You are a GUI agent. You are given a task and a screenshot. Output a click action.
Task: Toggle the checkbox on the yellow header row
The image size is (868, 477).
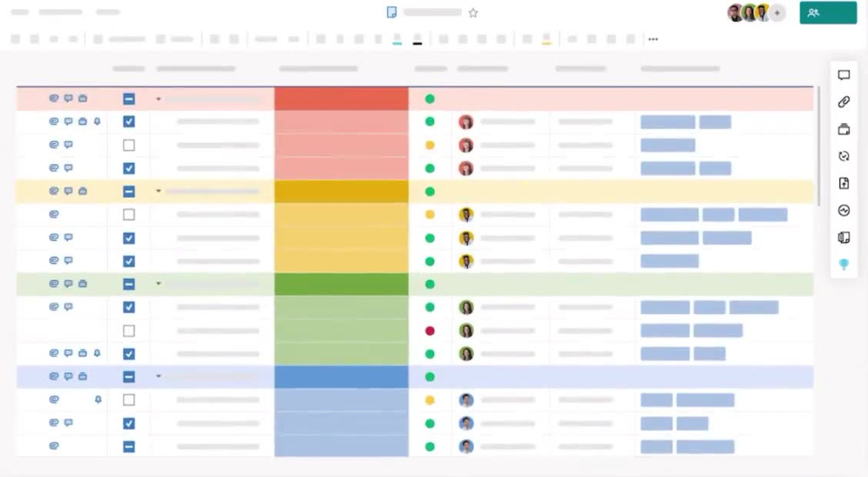pos(129,192)
